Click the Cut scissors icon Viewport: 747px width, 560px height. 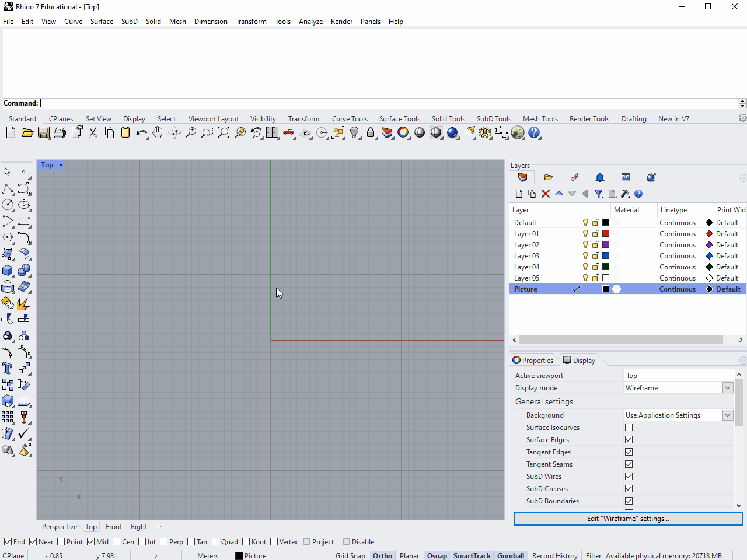tap(93, 133)
